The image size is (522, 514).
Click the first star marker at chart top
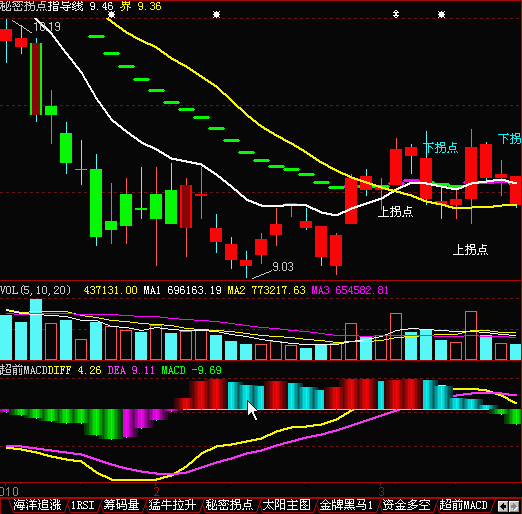[x=112, y=14]
